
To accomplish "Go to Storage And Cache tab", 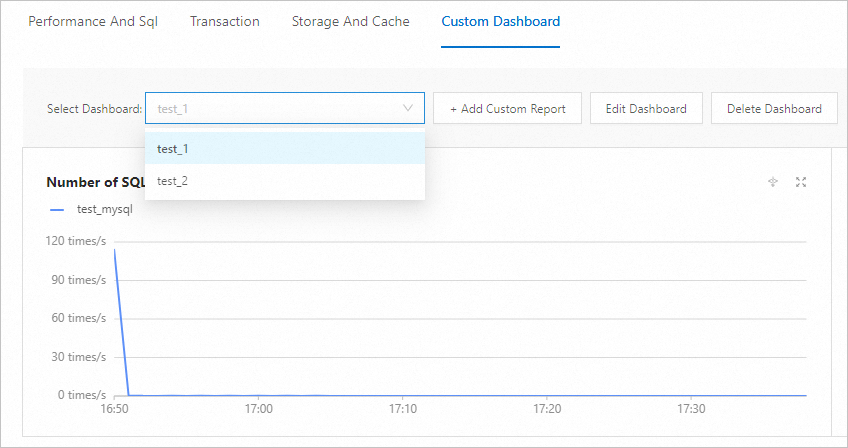I will click(x=350, y=21).
